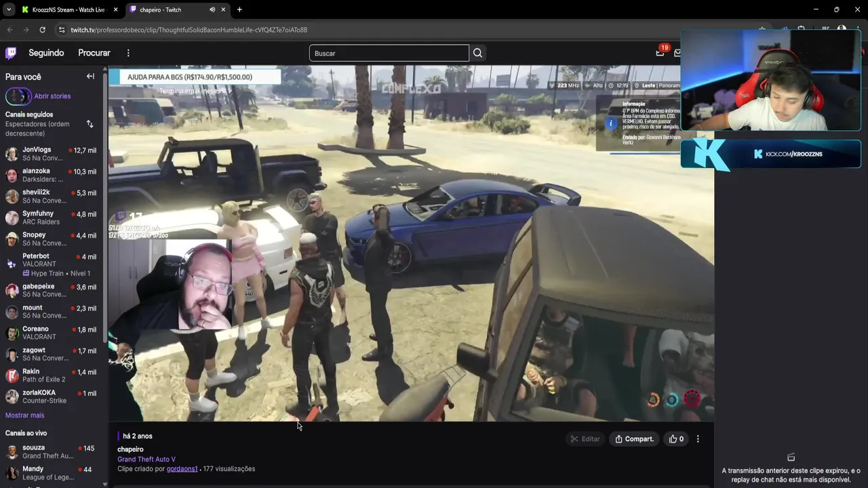
Task: Close the chapeiro - Twitch tab
Action: [224, 9]
